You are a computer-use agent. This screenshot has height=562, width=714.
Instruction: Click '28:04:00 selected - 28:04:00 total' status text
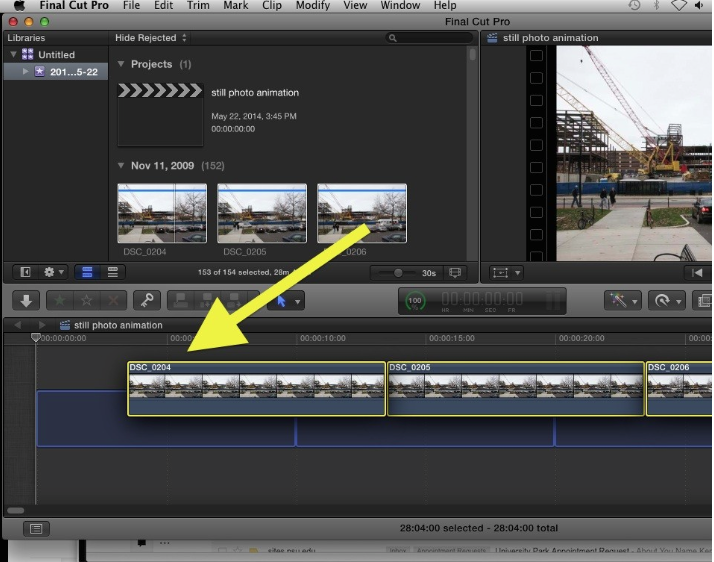[479, 528]
